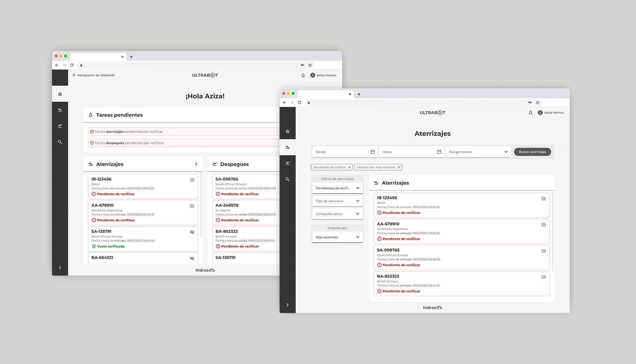
Task: Click the bookmark star in the front browser
Action: point(538,103)
